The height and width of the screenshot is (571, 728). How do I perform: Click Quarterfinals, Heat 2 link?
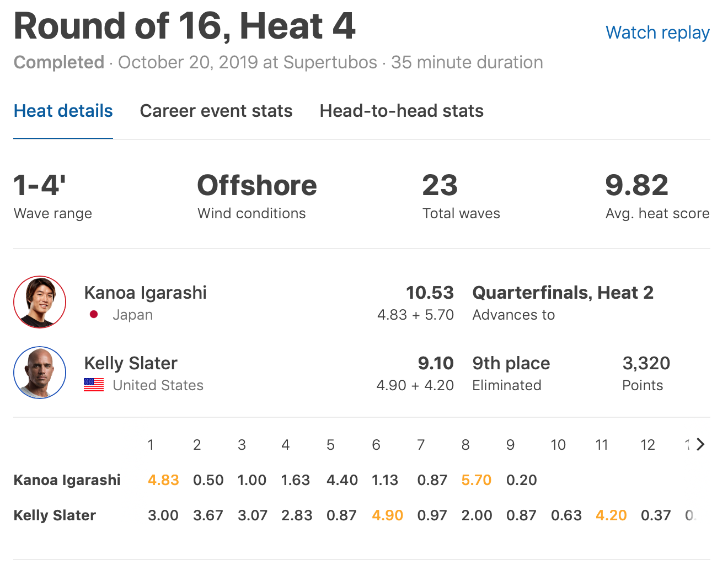coord(563,293)
